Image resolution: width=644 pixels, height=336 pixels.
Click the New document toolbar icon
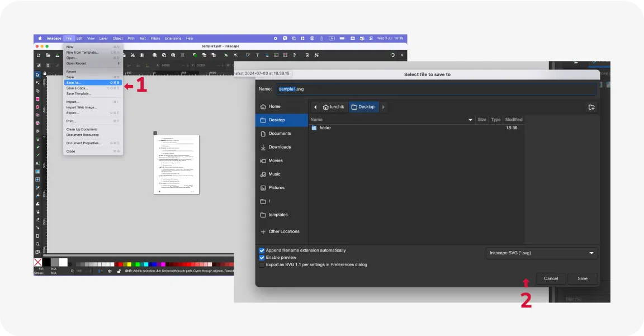click(x=39, y=55)
